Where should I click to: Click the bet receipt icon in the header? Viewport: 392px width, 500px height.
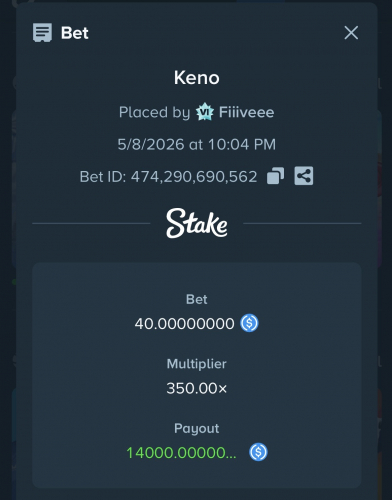point(42,33)
